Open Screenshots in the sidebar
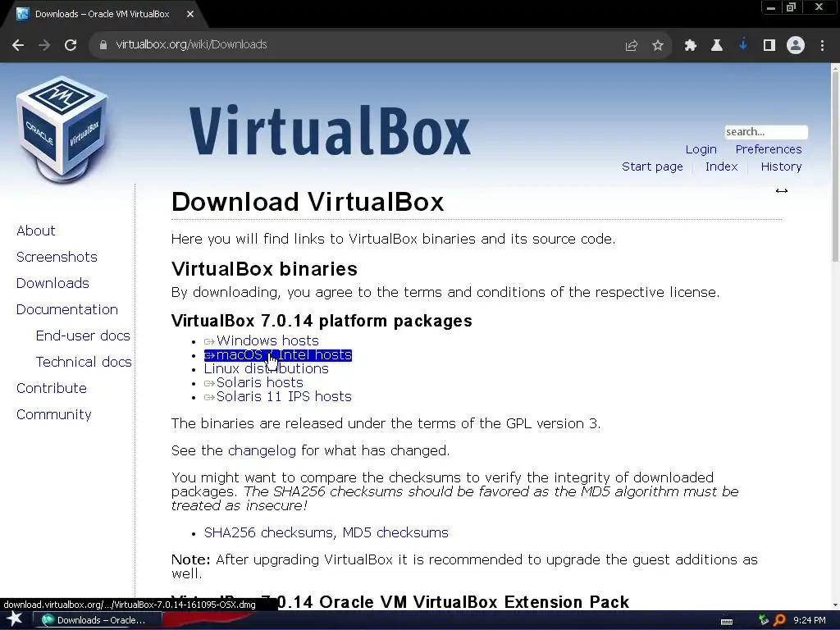Image resolution: width=840 pixels, height=630 pixels. click(57, 257)
